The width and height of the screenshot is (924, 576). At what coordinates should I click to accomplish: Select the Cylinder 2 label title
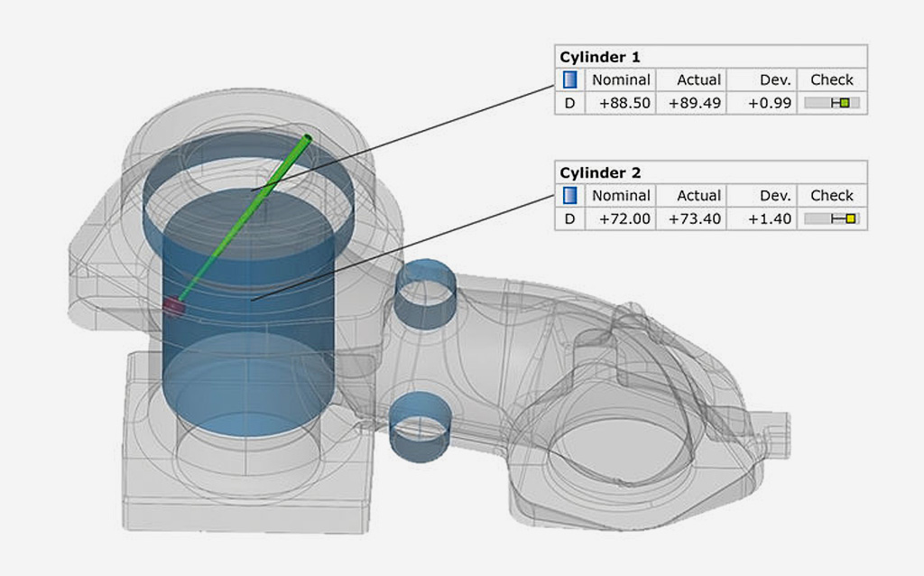pyautogui.click(x=599, y=172)
